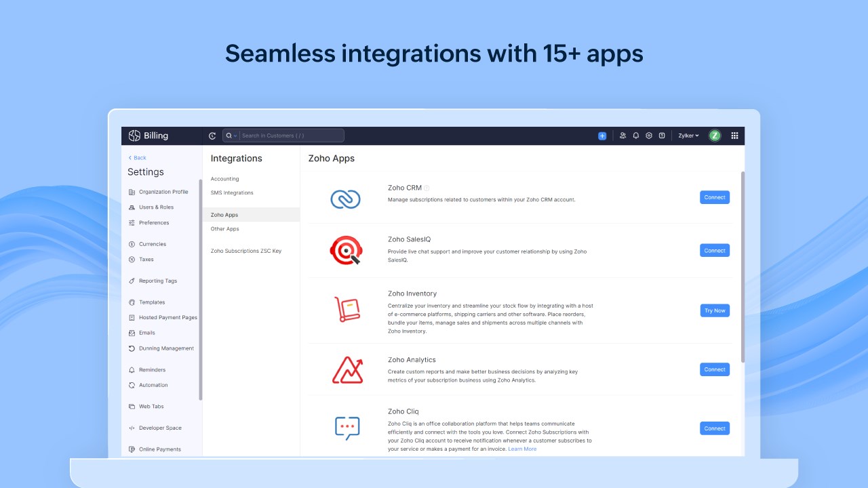Viewport: 868px width, 488px height.
Task: Click the Zoho Analytics title text
Action: click(412, 360)
